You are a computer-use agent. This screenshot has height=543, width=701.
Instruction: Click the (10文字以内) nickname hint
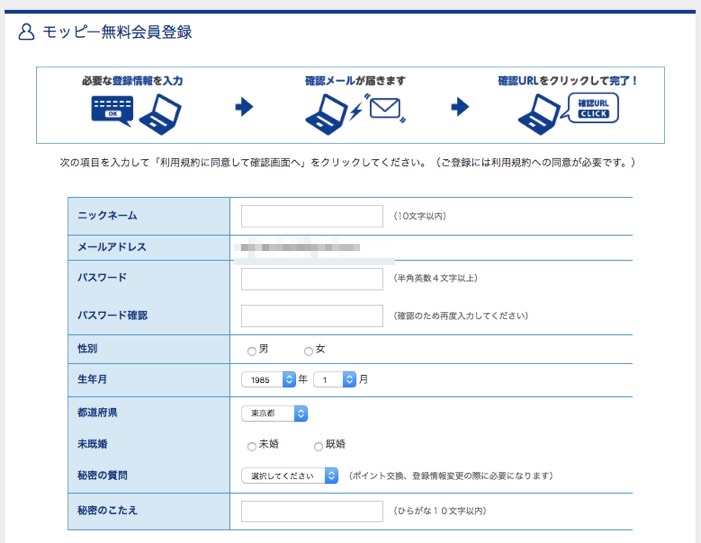click(420, 216)
